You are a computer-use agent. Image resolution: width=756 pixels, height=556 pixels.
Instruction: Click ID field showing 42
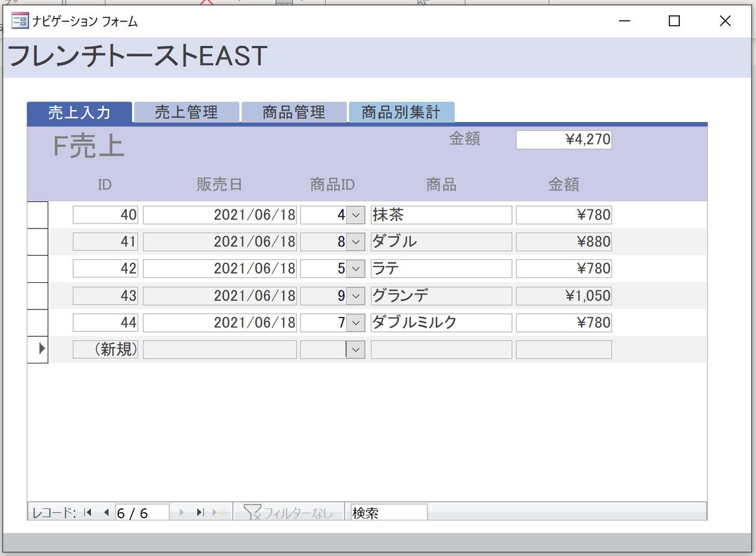105,269
